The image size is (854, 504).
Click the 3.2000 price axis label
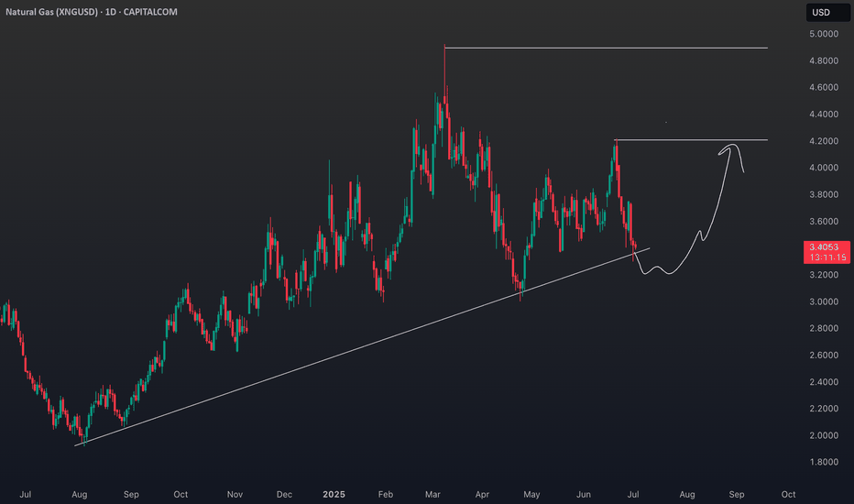point(824,275)
